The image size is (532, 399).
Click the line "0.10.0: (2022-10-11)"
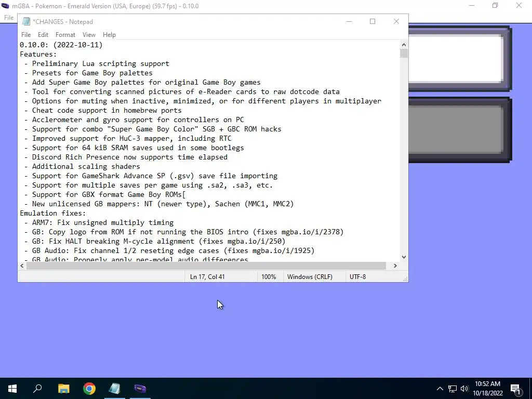(61, 45)
